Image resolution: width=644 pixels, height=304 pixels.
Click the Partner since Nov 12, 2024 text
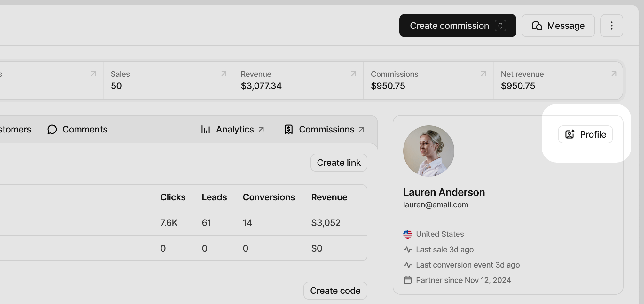(x=463, y=280)
